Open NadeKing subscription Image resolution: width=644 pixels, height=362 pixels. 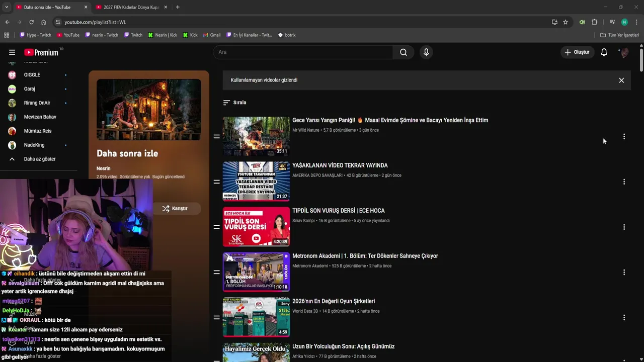[x=35, y=145]
